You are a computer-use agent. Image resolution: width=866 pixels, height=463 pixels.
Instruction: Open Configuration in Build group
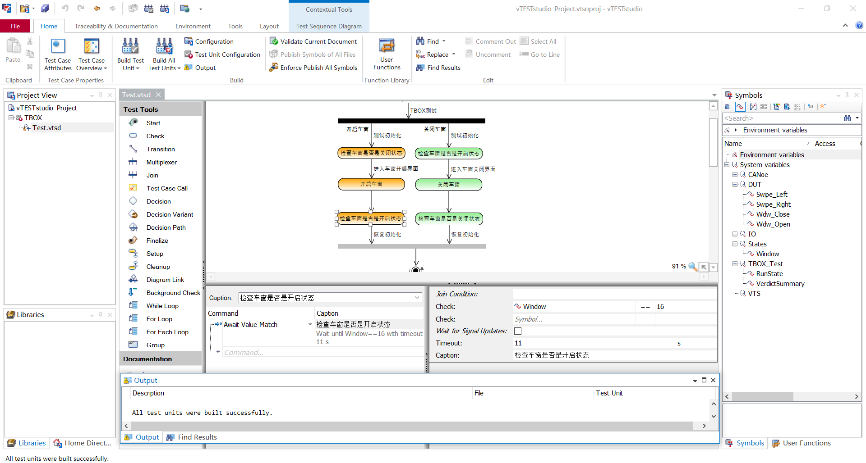coord(209,41)
